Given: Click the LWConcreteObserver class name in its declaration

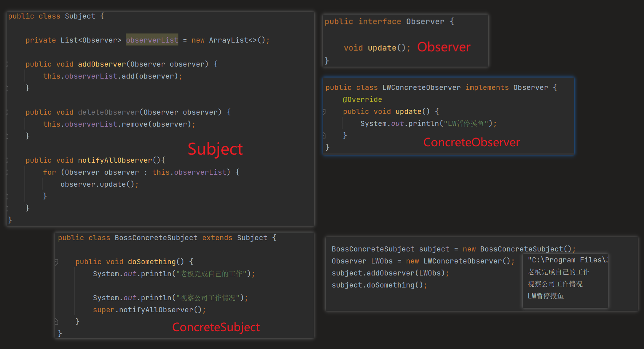Looking at the screenshot, I should coord(421,87).
